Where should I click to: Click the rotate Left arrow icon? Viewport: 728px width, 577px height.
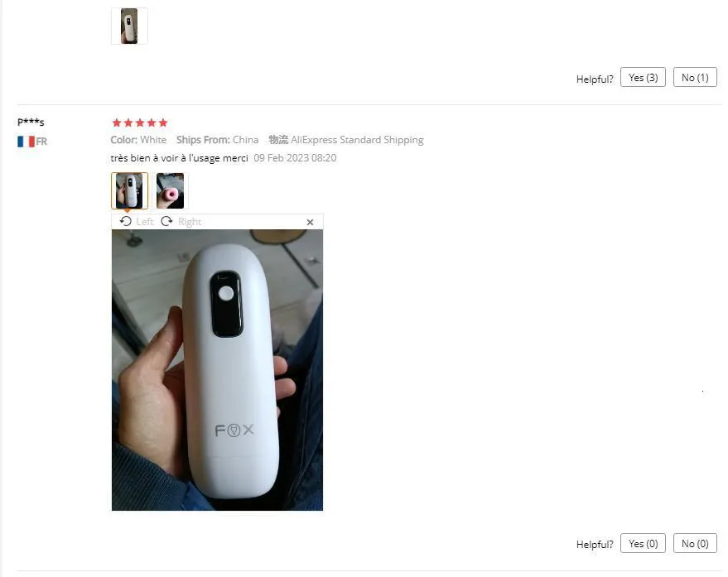125,221
